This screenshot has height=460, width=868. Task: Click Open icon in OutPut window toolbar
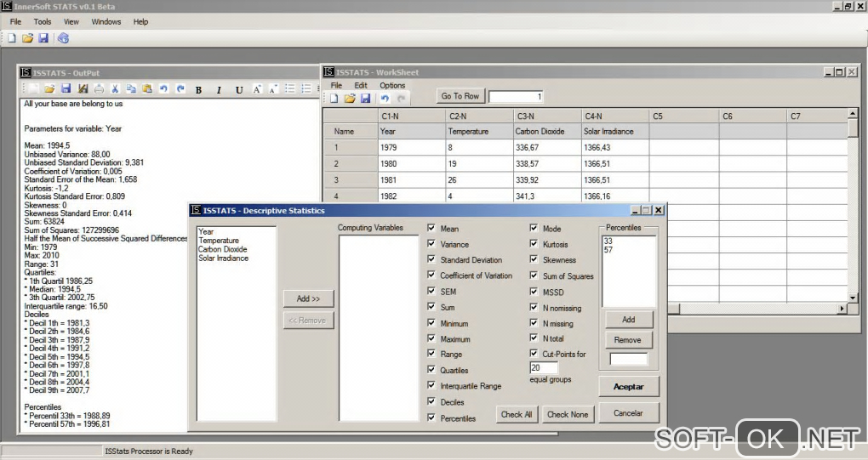[x=49, y=88]
